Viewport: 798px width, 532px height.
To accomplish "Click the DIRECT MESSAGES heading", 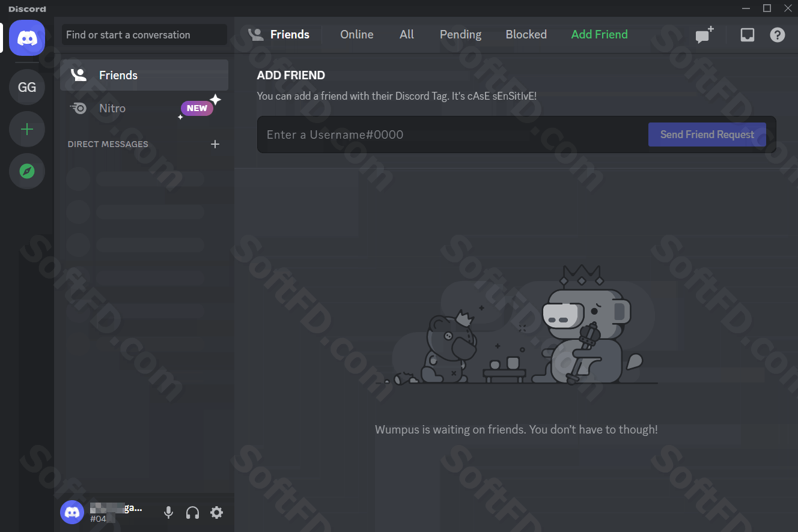I will point(108,144).
